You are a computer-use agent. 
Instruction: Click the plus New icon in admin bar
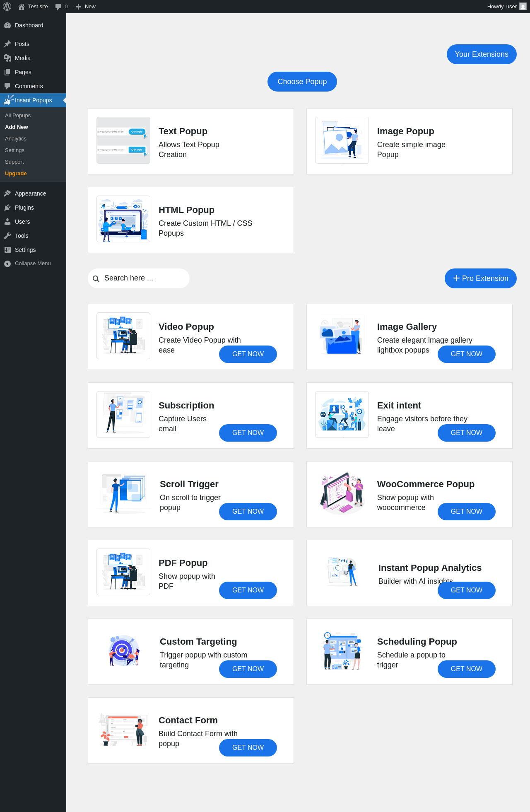[x=78, y=7]
